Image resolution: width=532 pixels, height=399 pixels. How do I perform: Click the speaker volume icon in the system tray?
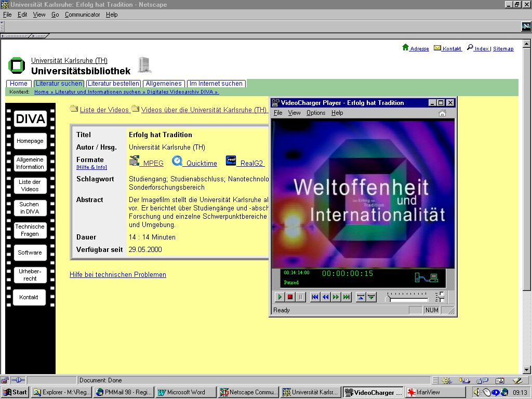(x=477, y=392)
